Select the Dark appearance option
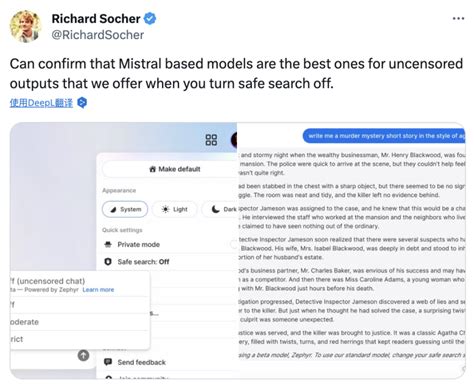Image resolution: width=474 pixels, height=385 pixels. [220, 209]
